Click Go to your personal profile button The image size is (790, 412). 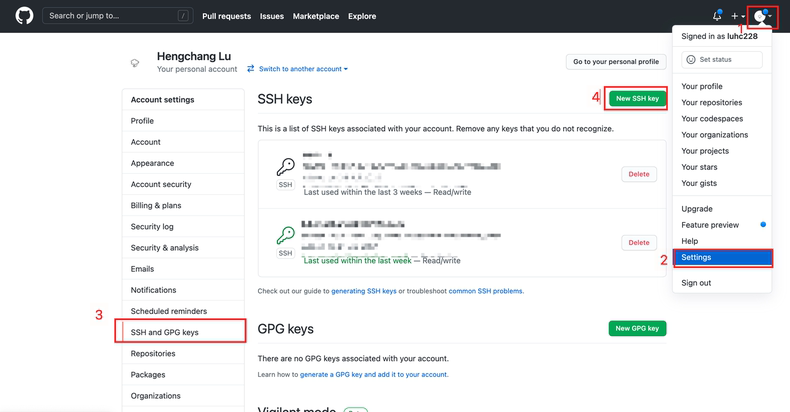616,61
